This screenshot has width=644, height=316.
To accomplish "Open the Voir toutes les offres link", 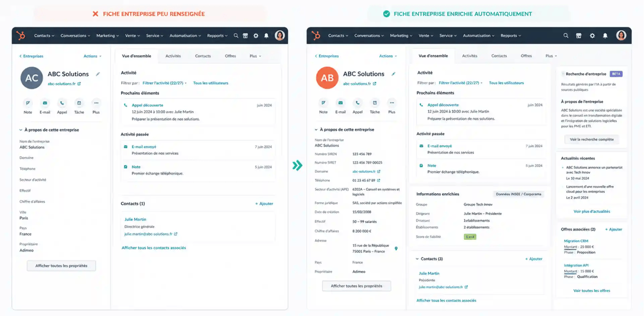I will (x=592, y=291).
